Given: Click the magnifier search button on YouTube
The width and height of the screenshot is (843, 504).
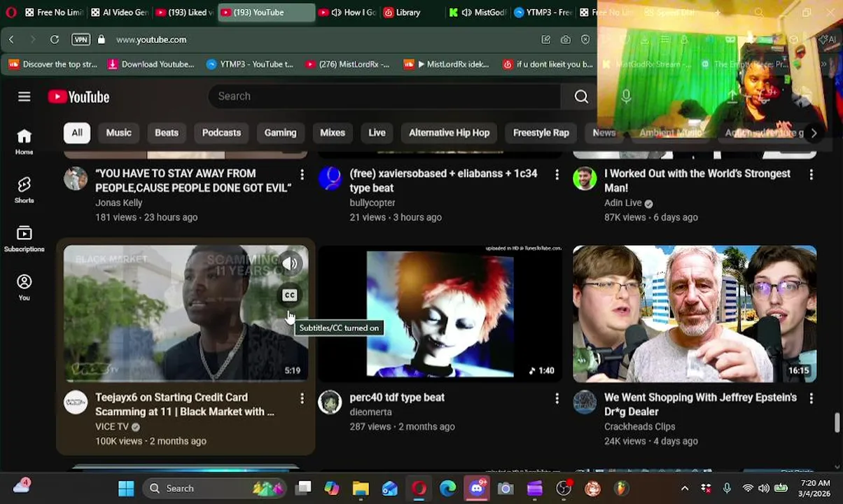Looking at the screenshot, I should (581, 97).
